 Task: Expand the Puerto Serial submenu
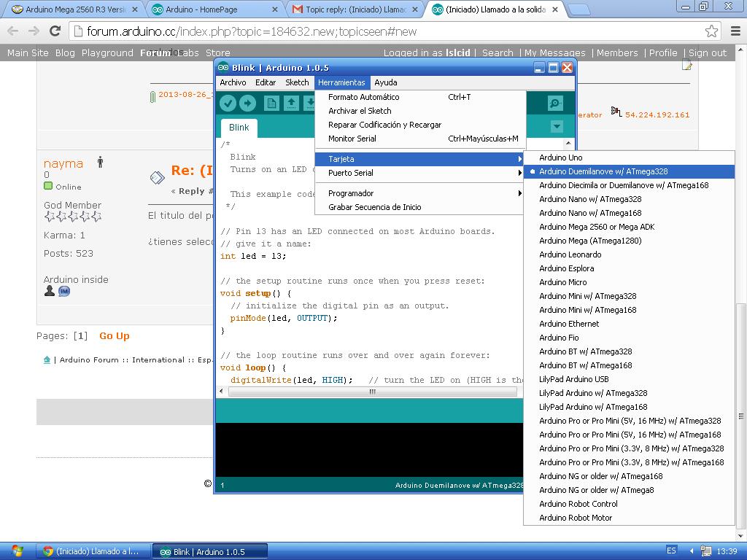point(419,173)
